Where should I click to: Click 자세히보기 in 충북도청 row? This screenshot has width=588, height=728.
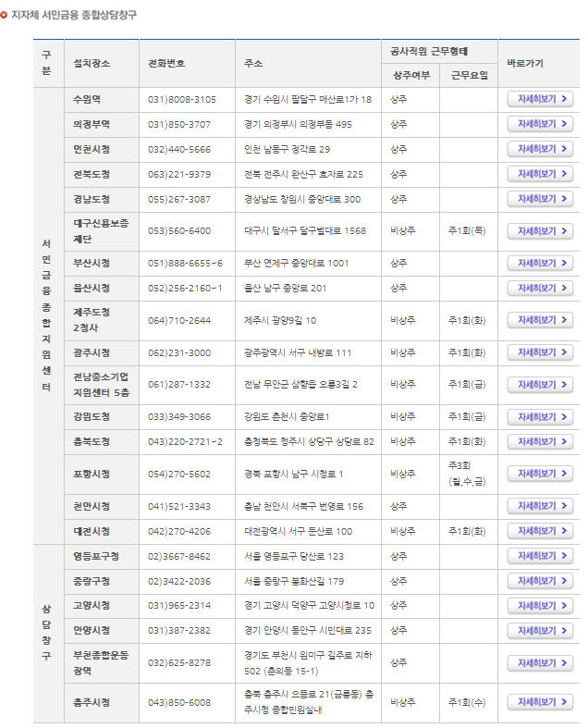(540, 442)
